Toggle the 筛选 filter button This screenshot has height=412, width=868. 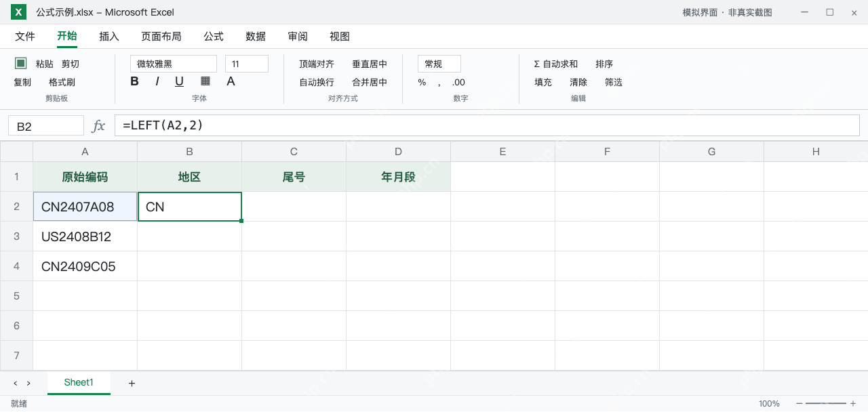click(614, 82)
